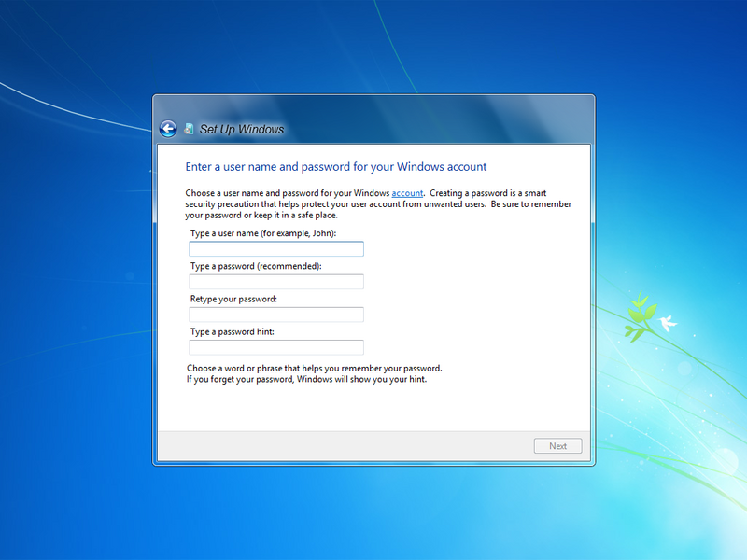Click the Next button
The image size is (747, 560).
(x=557, y=446)
